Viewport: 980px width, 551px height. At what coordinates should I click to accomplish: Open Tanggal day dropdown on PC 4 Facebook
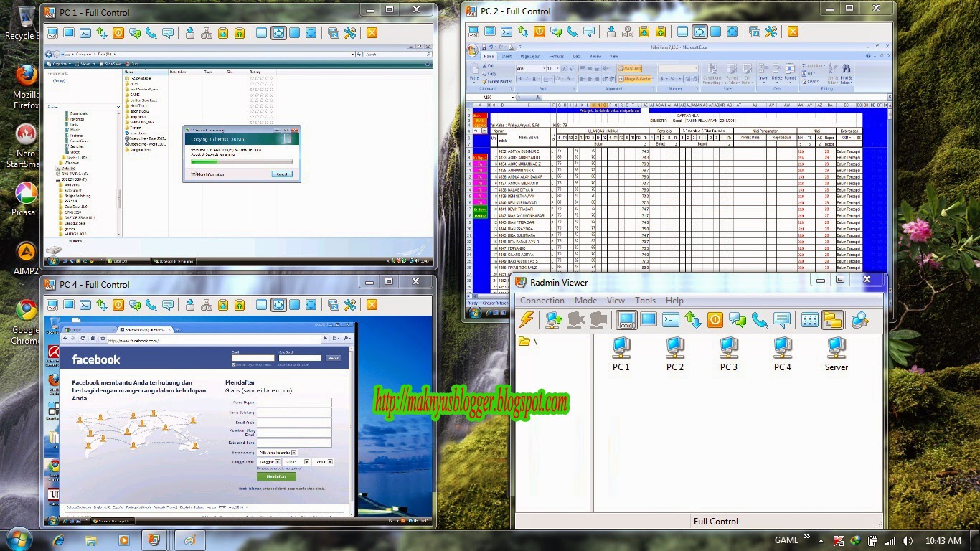pyautogui.click(x=269, y=462)
